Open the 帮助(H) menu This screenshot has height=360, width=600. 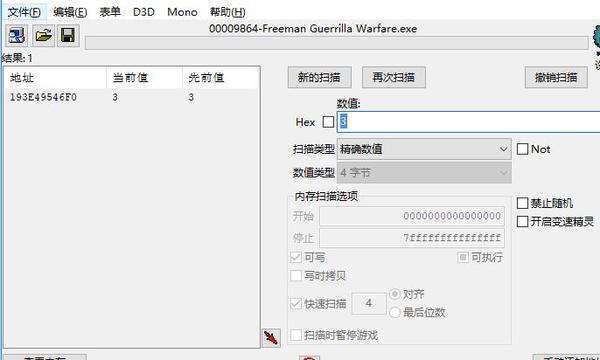[x=227, y=12]
